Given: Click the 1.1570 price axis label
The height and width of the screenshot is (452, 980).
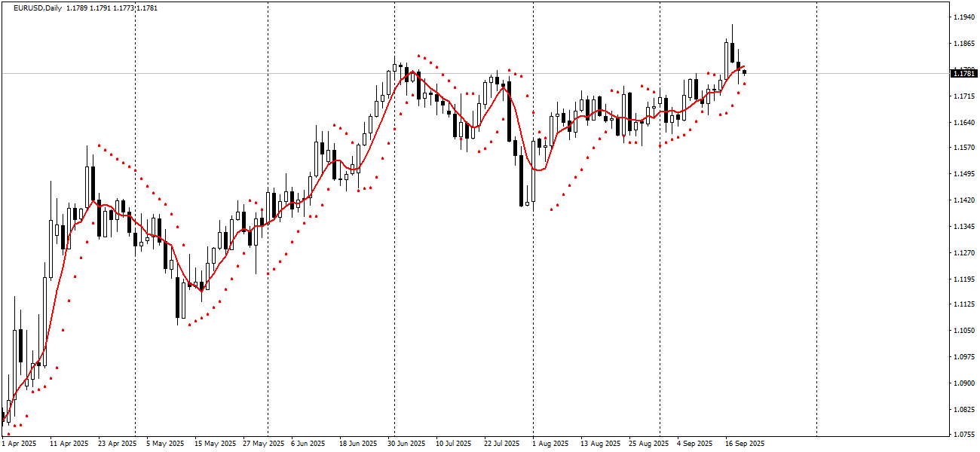Looking at the screenshot, I should (963, 148).
